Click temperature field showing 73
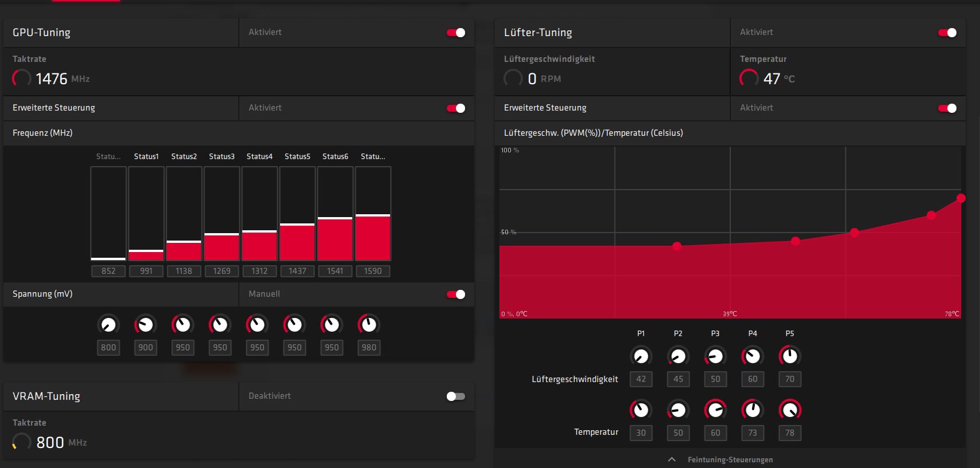980x468 pixels. click(x=753, y=433)
